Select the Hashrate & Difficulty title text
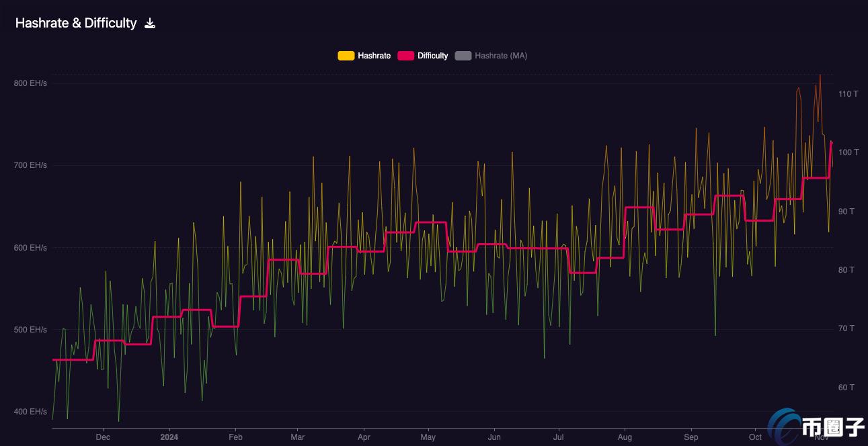The height and width of the screenshot is (446, 868). [76, 23]
